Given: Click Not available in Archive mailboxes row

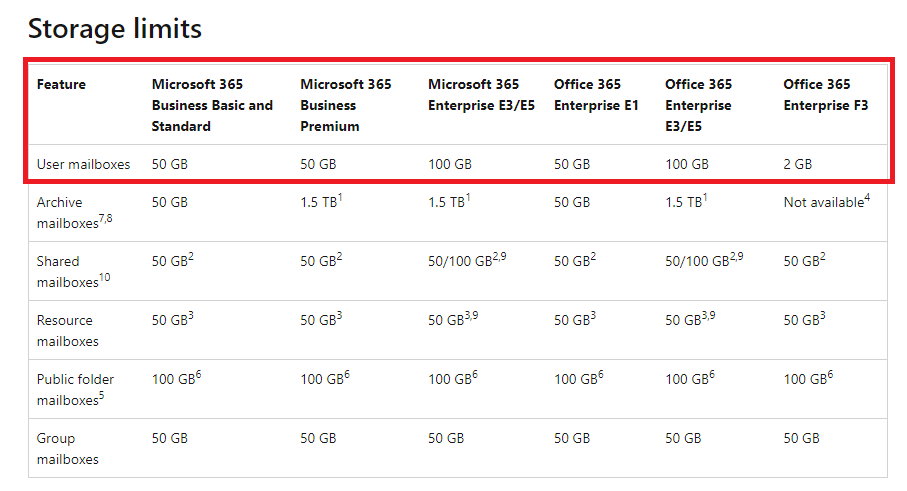Looking at the screenshot, I should pyautogui.click(x=827, y=202).
